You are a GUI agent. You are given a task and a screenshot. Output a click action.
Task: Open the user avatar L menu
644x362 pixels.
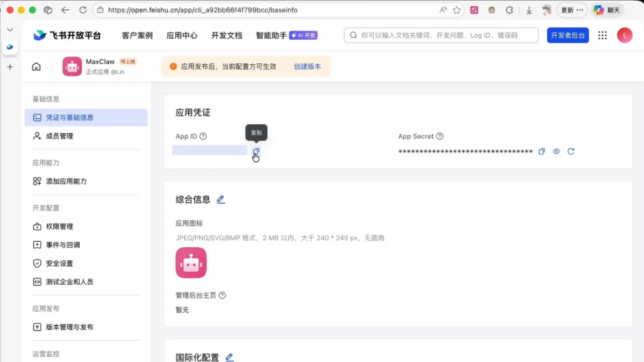pos(625,36)
